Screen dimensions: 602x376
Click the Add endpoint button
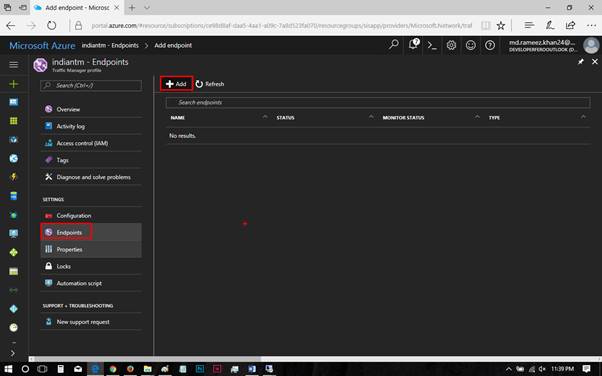176,84
